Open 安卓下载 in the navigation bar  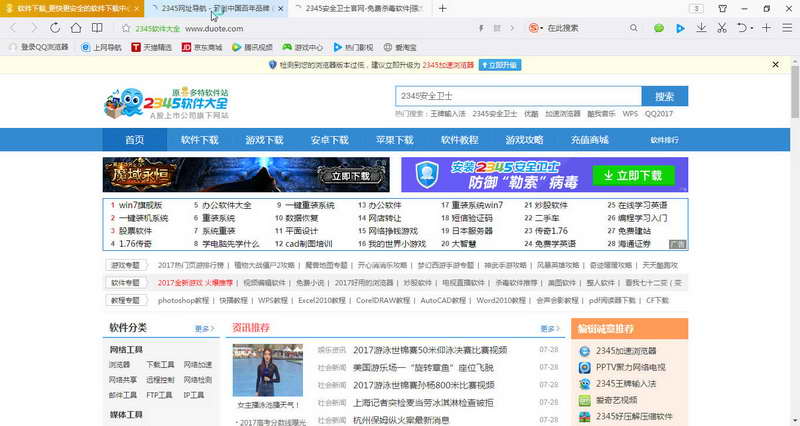pyautogui.click(x=330, y=140)
